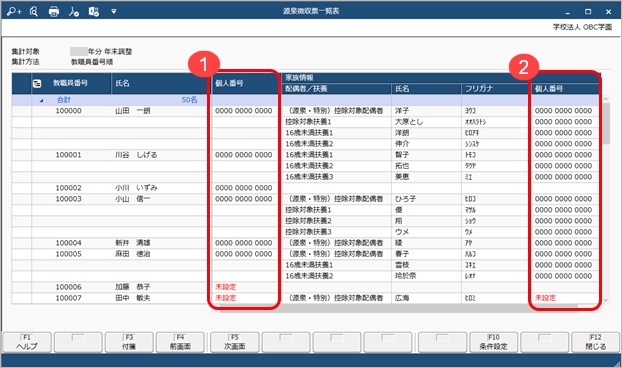The height and width of the screenshot is (368, 622).
Task: Select employee number 100005
Action: [68, 254]
